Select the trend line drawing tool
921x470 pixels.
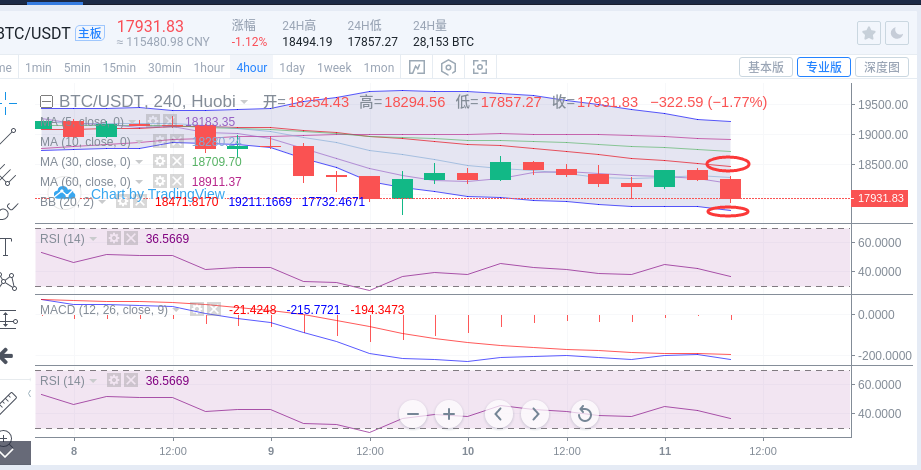point(7,137)
